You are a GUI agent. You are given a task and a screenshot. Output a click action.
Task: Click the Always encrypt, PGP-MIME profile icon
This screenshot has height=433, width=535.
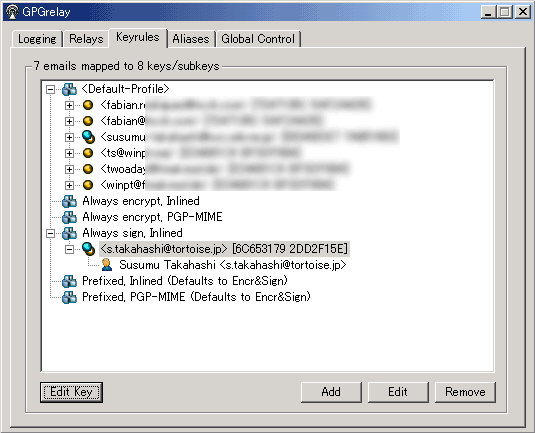point(69,217)
